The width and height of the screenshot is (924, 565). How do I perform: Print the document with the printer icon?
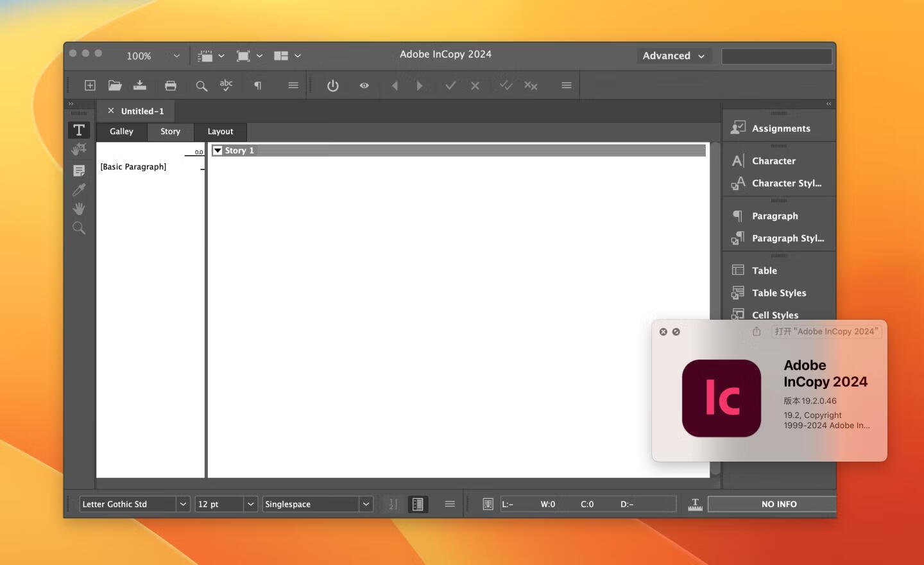[171, 85]
